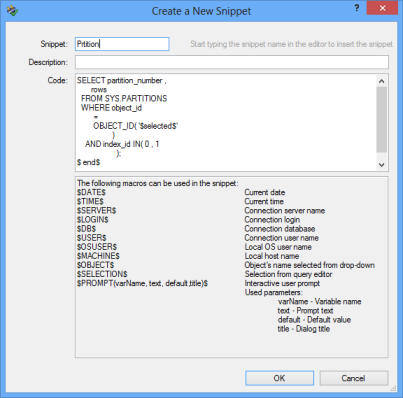Click the 'rows' code line
403x398 pixels.
(99, 90)
